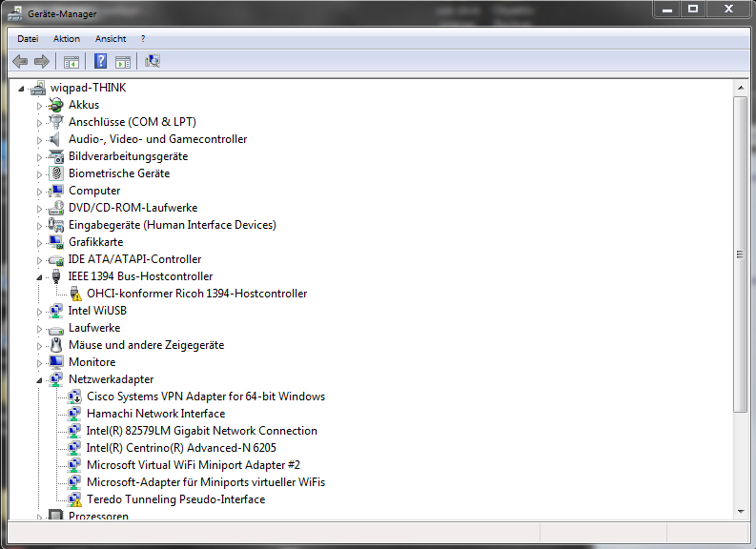The width and height of the screenshot is (756, 549).
Task: Open Help via blue question mark icon
Action: pos(100,61)
